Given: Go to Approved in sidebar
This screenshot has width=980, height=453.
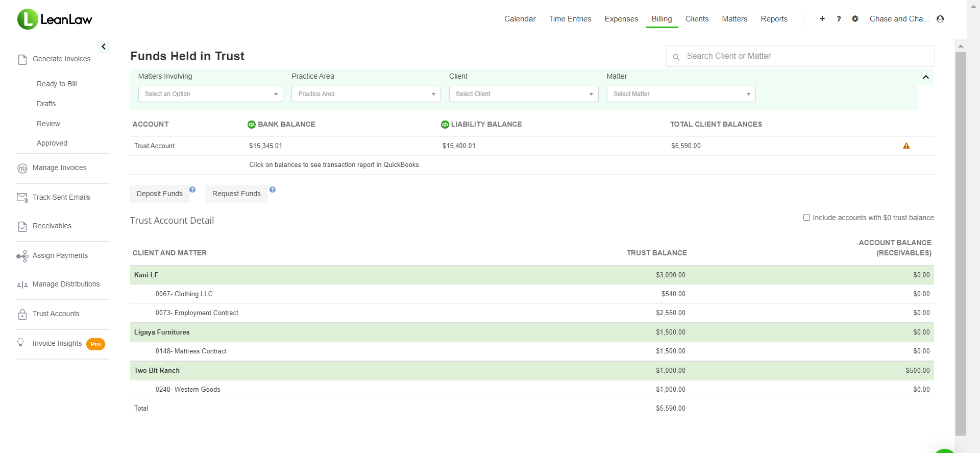Looking at the screenshot, I should coord(52,143).
